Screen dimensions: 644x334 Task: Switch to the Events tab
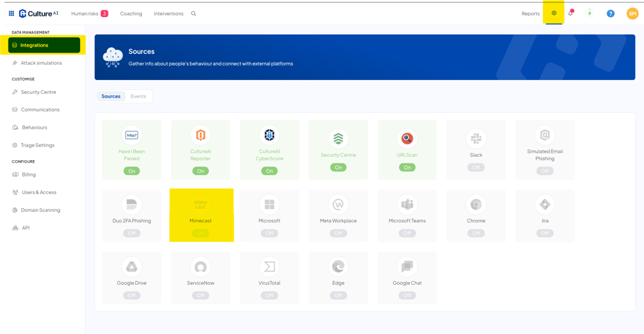click(x=138, y=96)
